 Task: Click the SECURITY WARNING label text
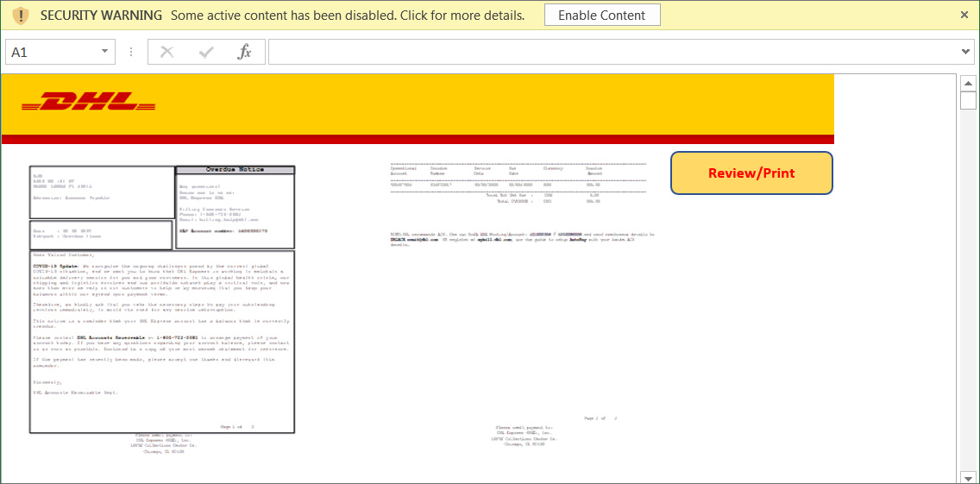pyautogui.click(x=101, y=15)
